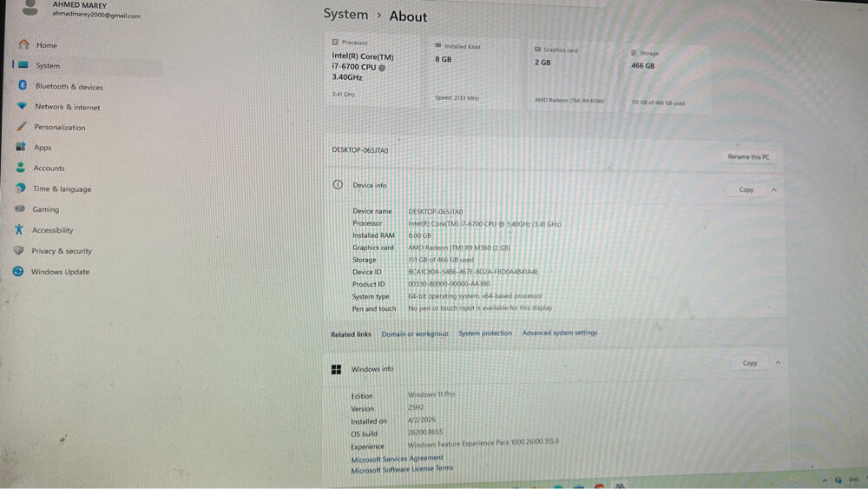Click the Network & internet wifi icon
This screenshot has height=489, width=868.
pyautogui.click(x=23, y=105)
